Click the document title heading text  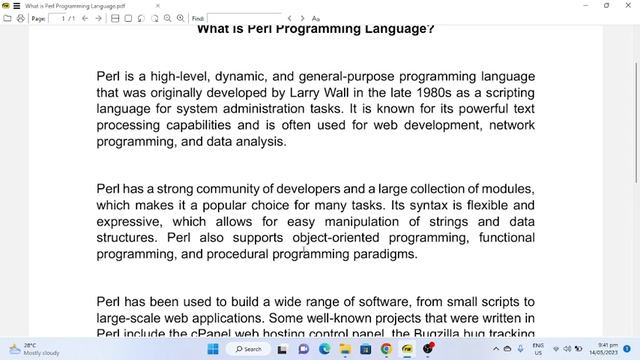coord(316,29)
